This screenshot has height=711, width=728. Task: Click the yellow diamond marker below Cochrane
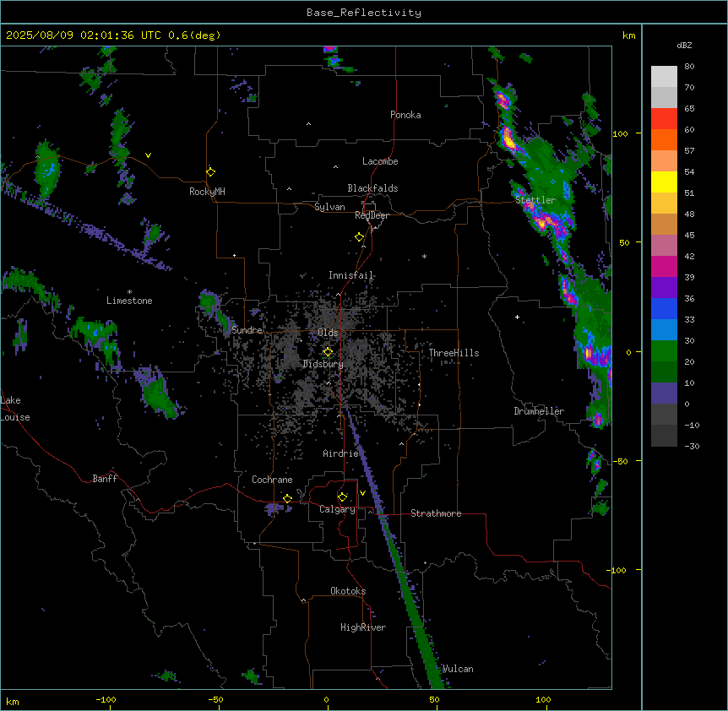click(x=287, y=498)
